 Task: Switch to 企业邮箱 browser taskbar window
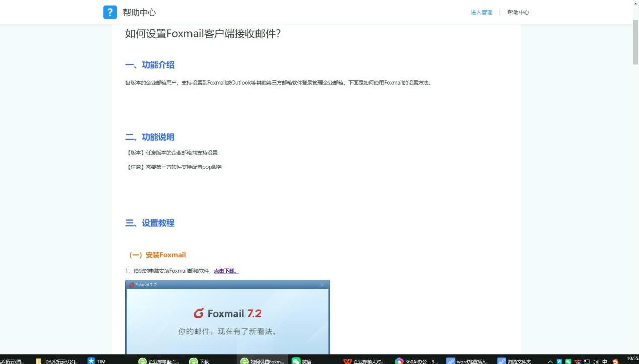159,361
